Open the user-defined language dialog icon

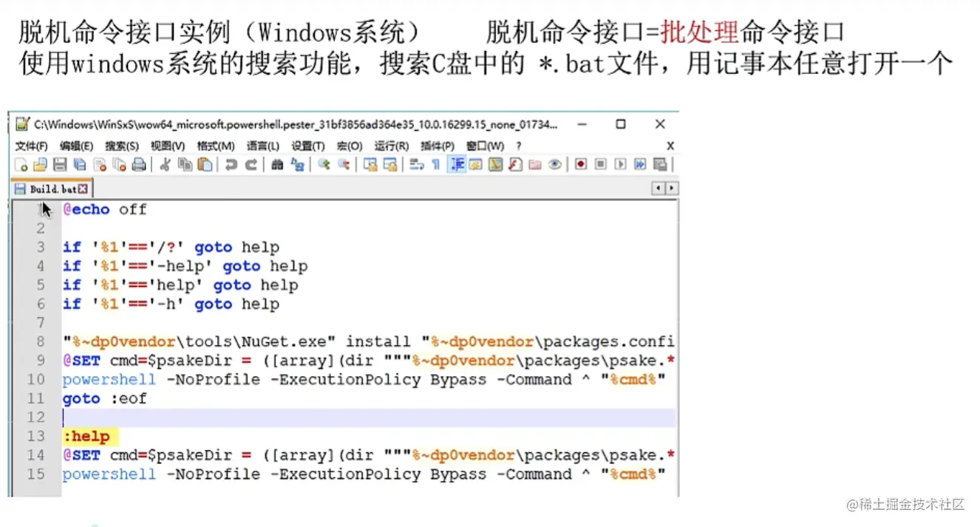475,164
